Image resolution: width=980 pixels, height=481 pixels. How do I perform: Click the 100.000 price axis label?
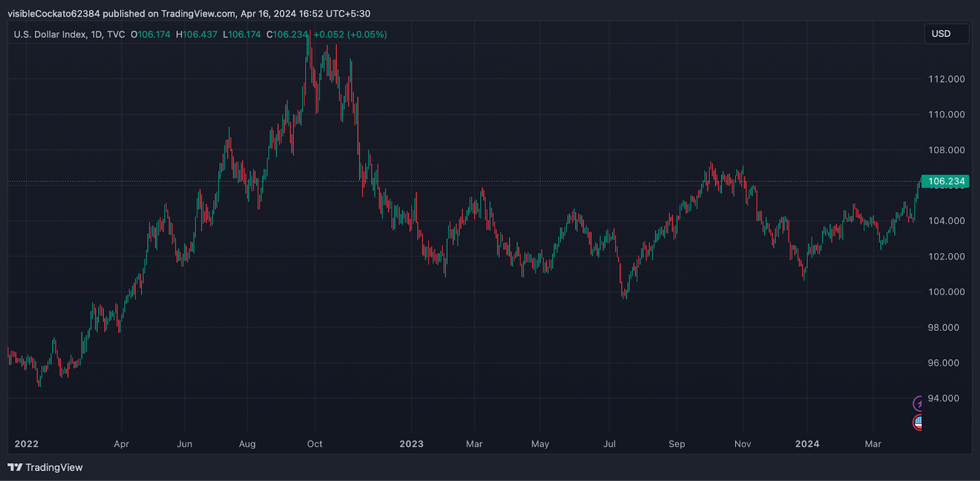pyautogui.click(x=946, y=292)
